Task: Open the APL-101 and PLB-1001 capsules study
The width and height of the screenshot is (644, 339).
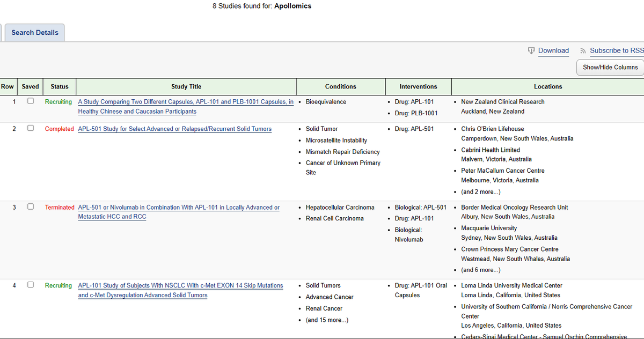Action: (x=186, y=107)
